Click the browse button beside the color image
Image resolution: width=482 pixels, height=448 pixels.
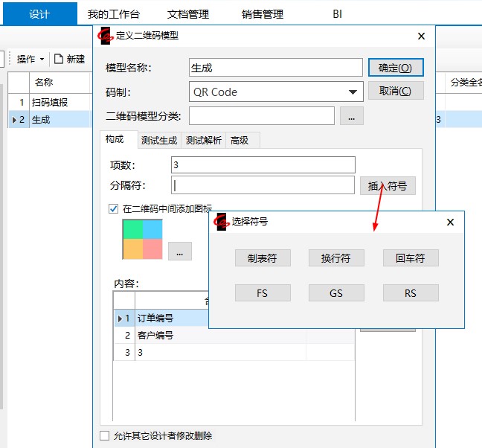click(x=179, y=252)
